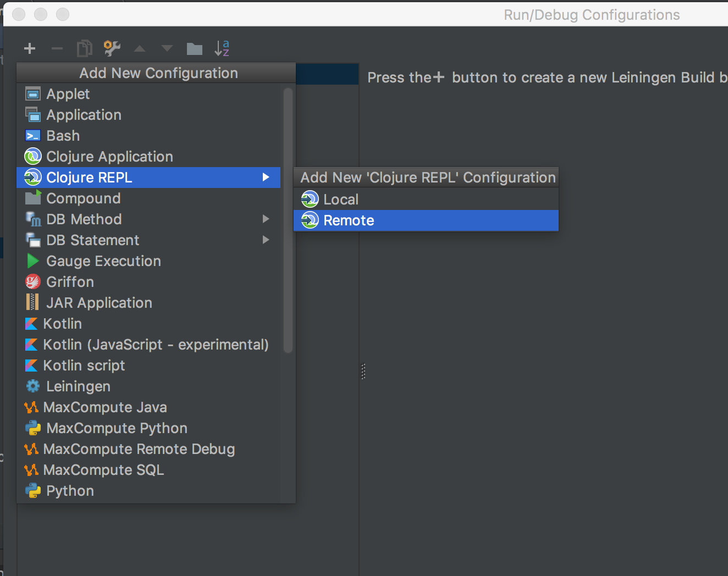
Task: Click the panel splitter drag handle
Action: tap(363, 372)
